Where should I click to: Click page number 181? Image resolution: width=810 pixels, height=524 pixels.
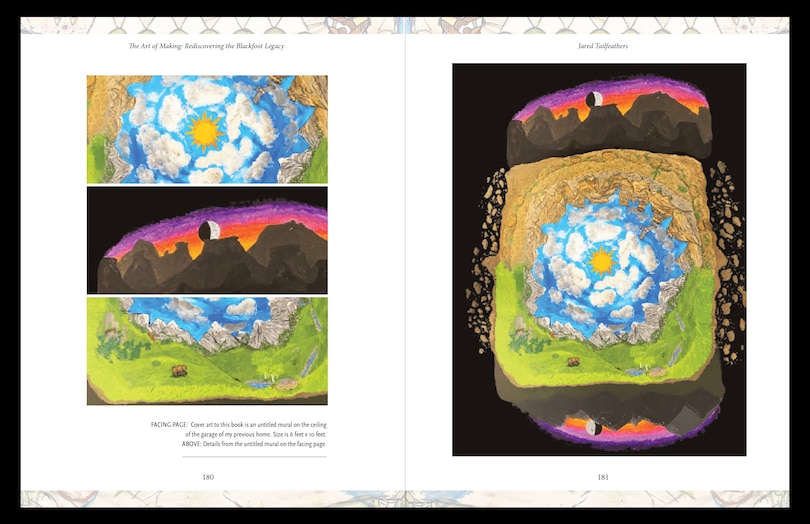point(603,477)
